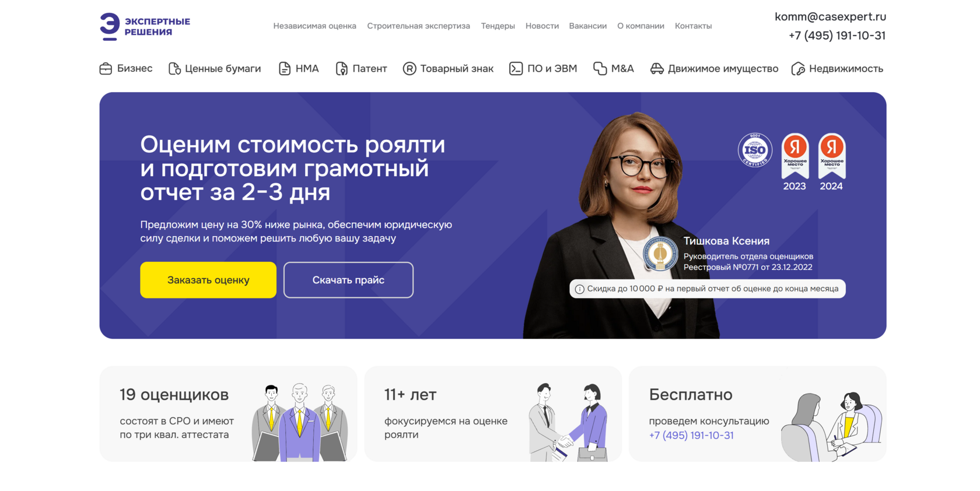980x491 pixels.
Task: Click the terminal icon for ПО и ЭВМ
Action: (x=516, y=69)
